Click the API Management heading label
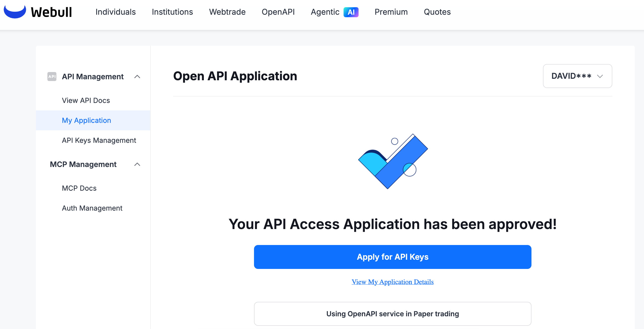The width and height of the screenshot is (644, 329). [x=93, y=77]
